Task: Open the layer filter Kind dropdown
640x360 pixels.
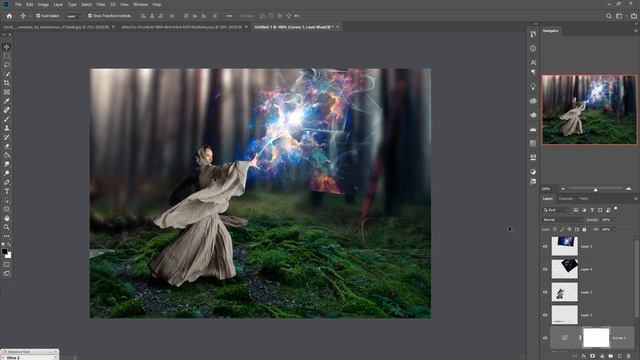Action: click(x=556, y=210)
